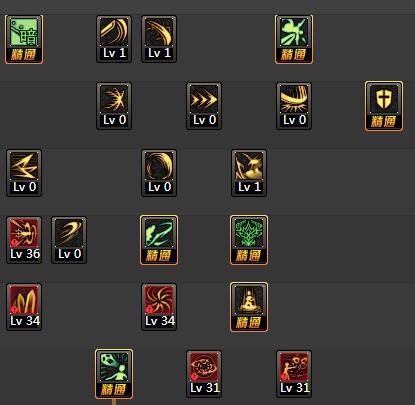Click the circular swirl Lv 0 skill
Screen dimensions: 415x405
[x=159, y=173]
